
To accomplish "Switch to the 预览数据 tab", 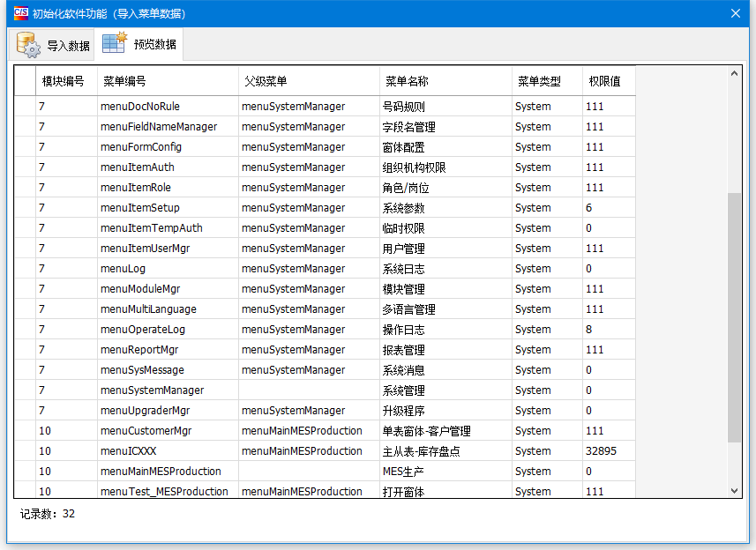I will click(x=138, y=44).
